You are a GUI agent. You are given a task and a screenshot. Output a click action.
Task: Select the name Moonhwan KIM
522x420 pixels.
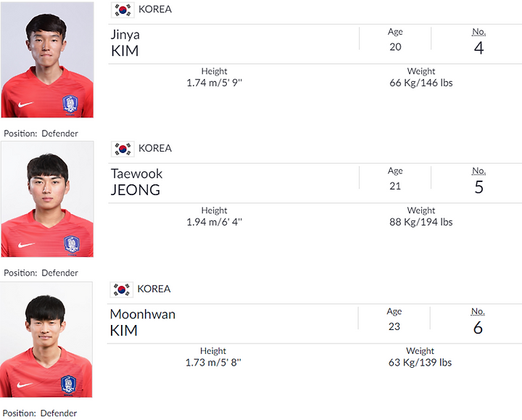coord(143,322)
